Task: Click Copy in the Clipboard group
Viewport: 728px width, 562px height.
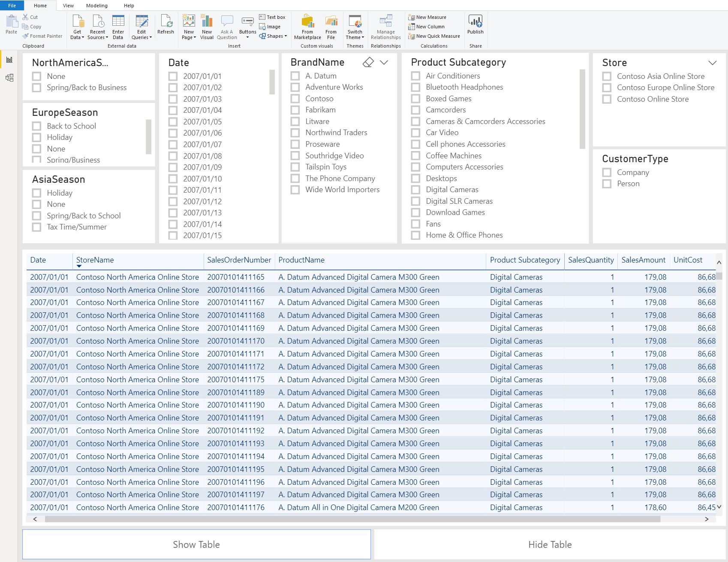Action: pos(32,27)
